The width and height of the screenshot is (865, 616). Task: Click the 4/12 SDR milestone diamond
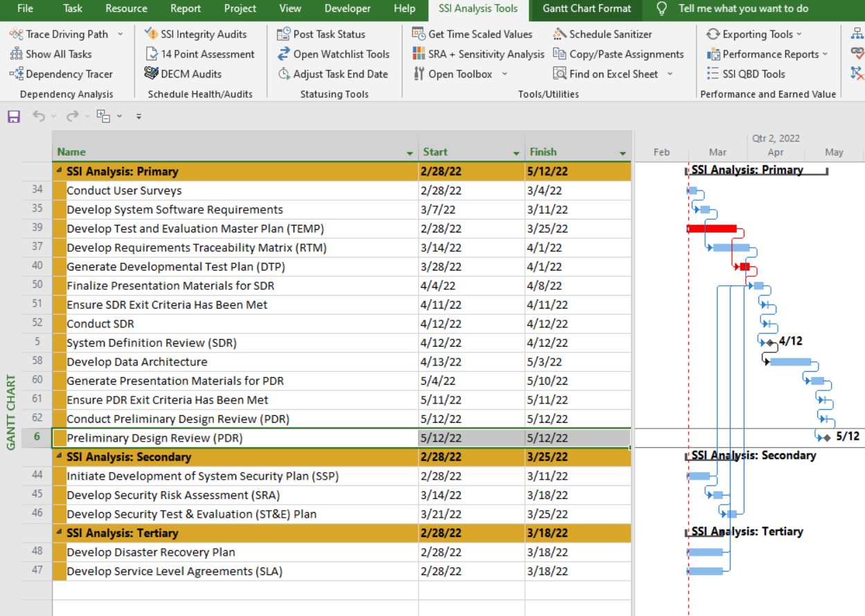[x=769, y=343]
